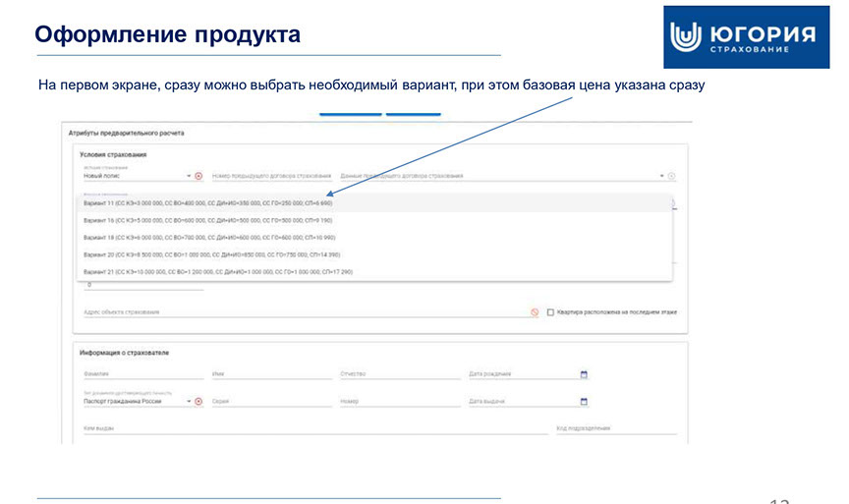Click the 'Адрес объекта страхования' input field
849x504 pixels.
point(295,312)
